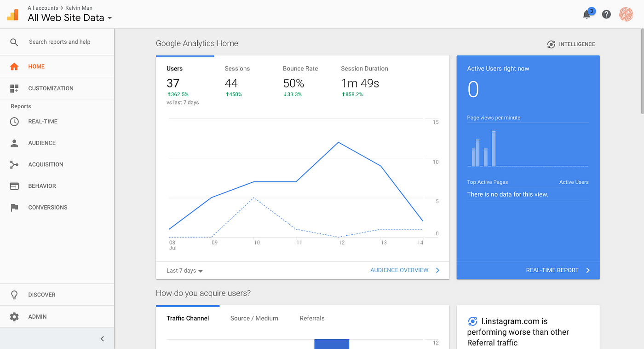Click the l.instagram.com insight text
This screenshot has height=349, width=644.
[x=518, y=332]
